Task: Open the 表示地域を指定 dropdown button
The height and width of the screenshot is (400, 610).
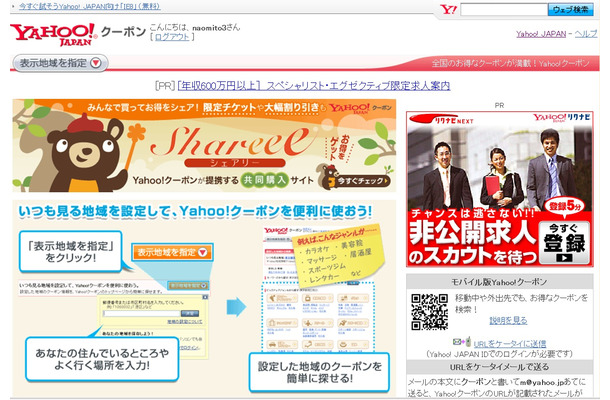Action: pos(60,63)
